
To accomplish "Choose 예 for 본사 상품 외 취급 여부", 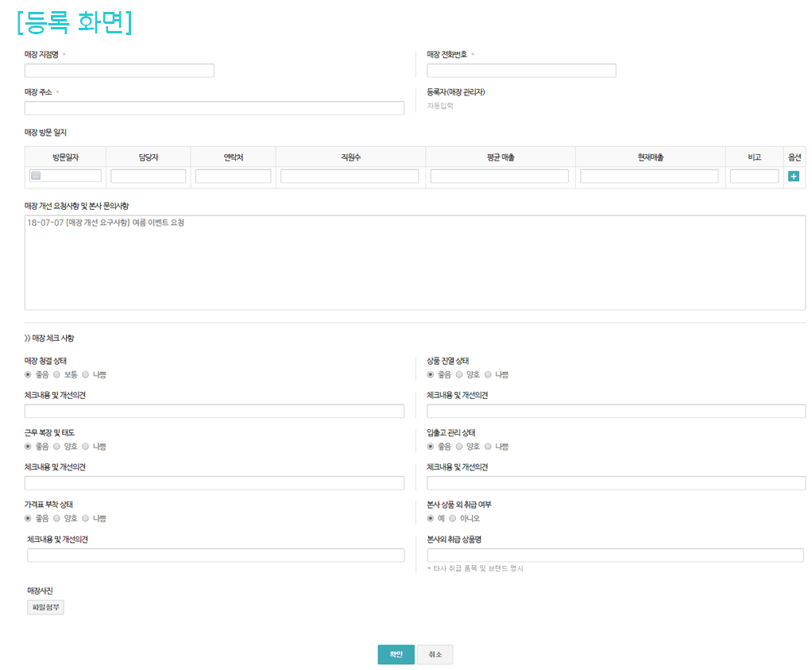I will (431, 518).
